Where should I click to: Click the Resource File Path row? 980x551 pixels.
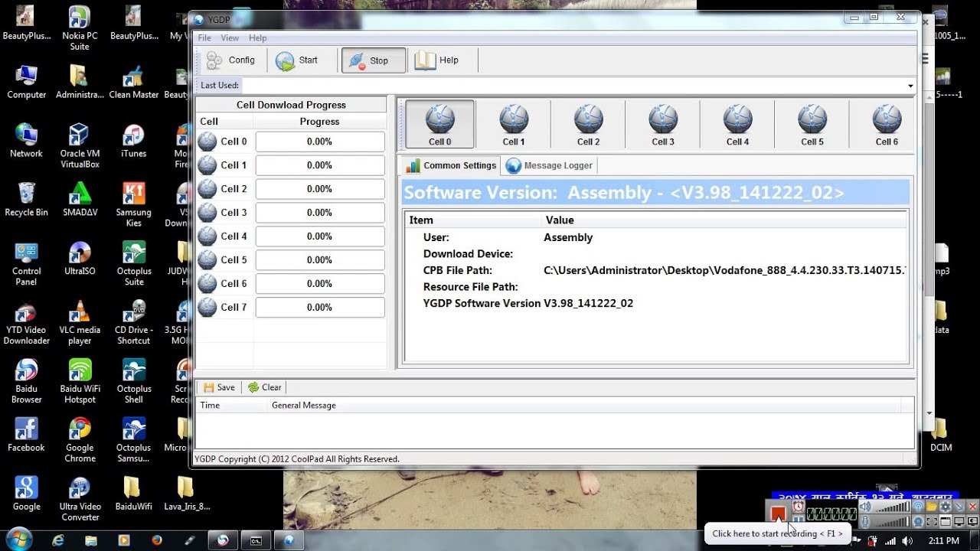pos(655,287)
